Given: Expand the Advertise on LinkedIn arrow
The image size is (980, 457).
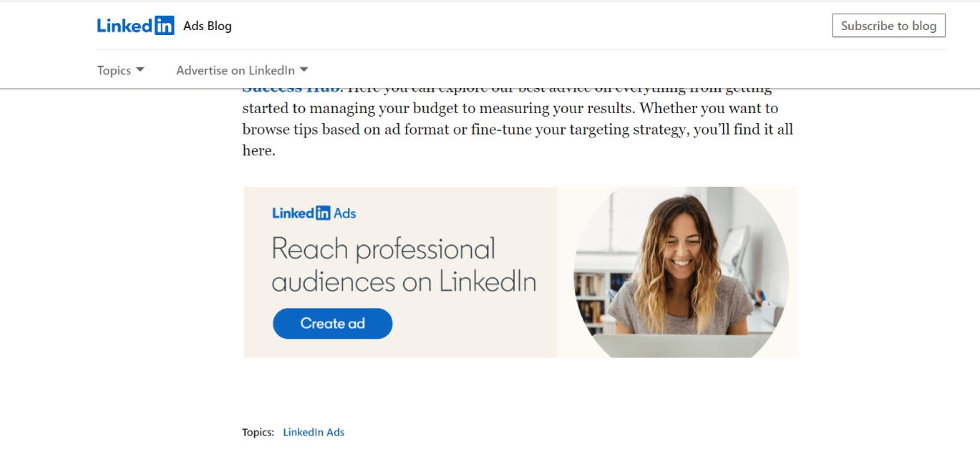Looking at the screenshot, I should point(304,69).
